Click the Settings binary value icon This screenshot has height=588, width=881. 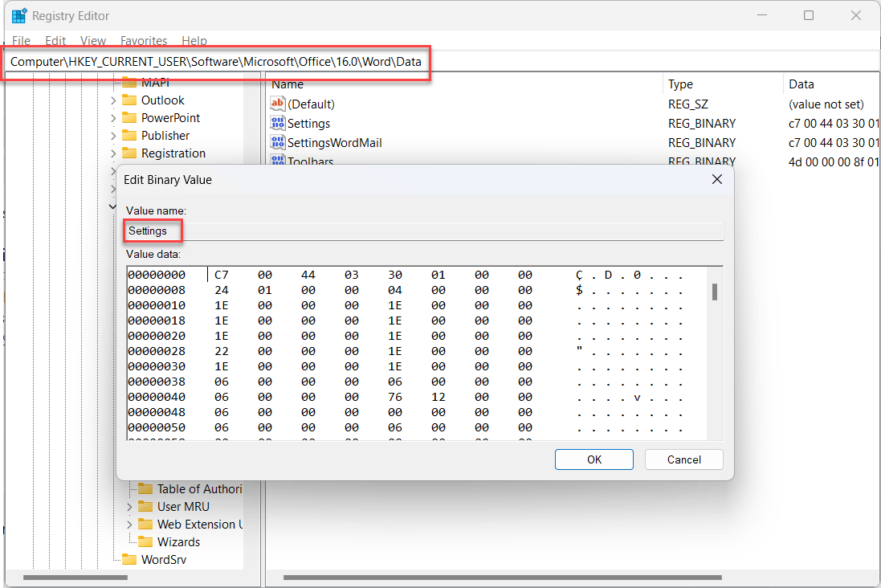click(x=278, y=123)
